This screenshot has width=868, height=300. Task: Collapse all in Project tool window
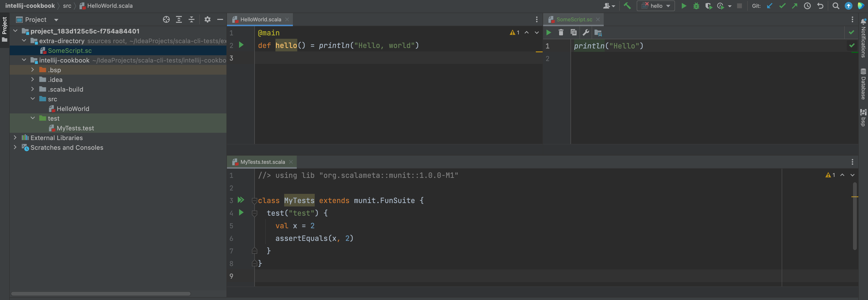(x=191, y=20)
